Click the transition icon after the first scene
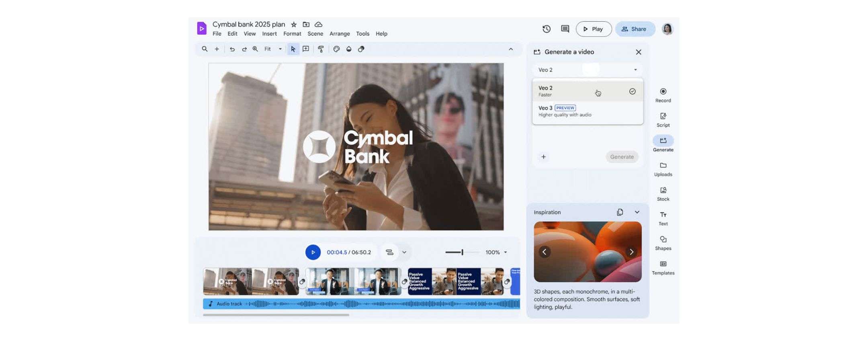This screenshot has height=341, width=868. 302,281
